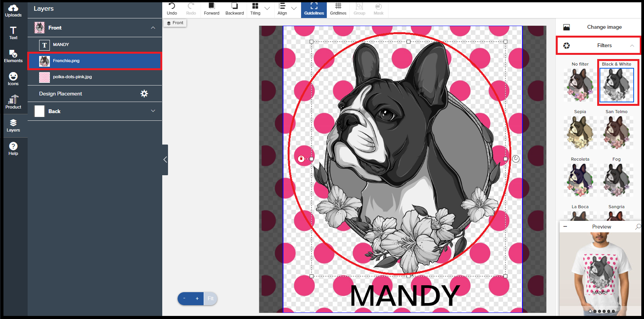The image size is (644, 319).
Task: Click Change image picture icon
Action: (x=567, y=27)
